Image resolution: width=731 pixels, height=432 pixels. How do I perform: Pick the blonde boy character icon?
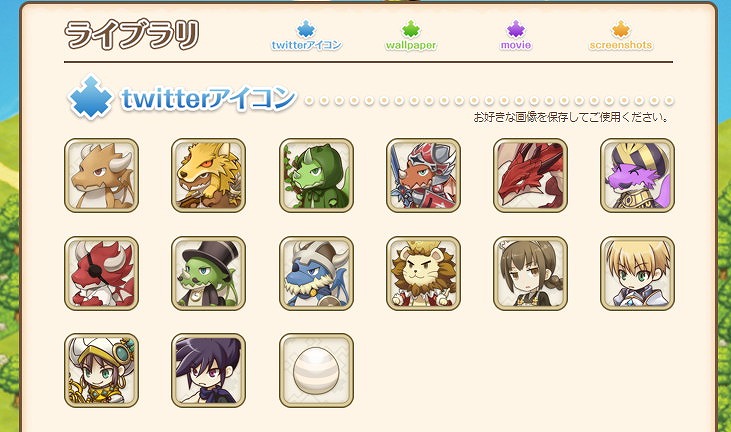coord(637,273)
